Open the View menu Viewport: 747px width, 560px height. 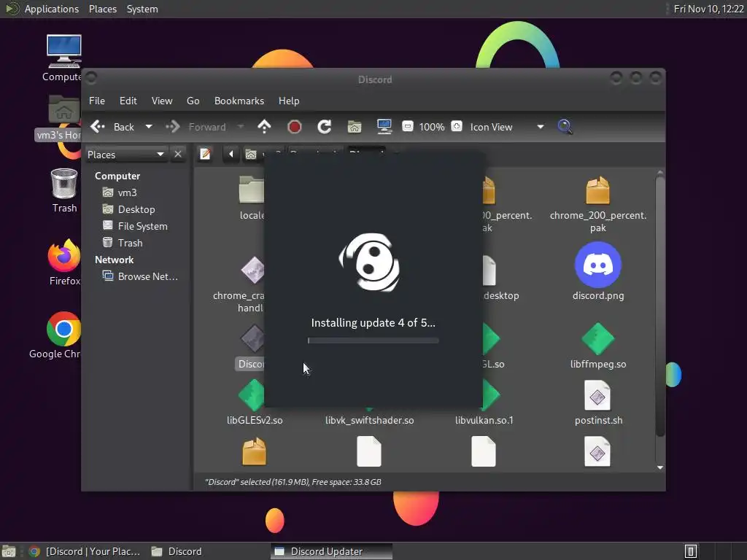coord(162,101)
